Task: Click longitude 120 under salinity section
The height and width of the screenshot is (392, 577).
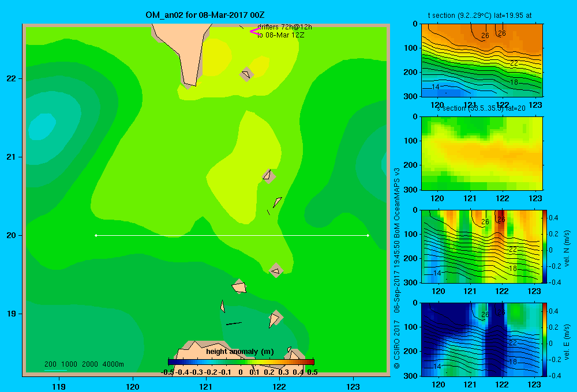Action: [437, 198]
